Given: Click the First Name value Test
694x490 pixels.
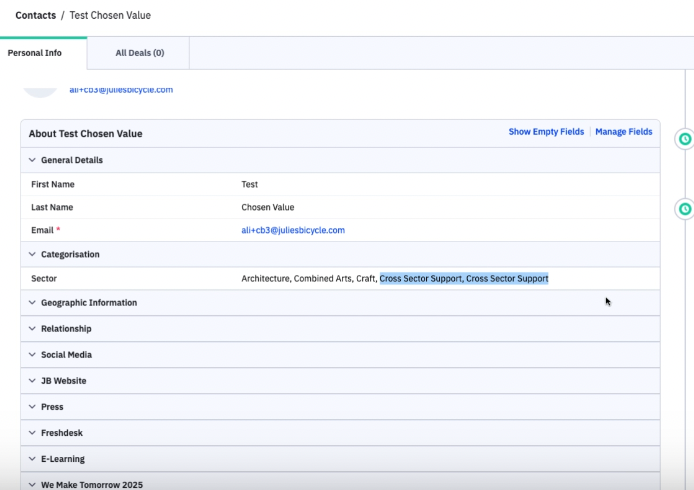Looking at the screenshot, I should point(250,185).
